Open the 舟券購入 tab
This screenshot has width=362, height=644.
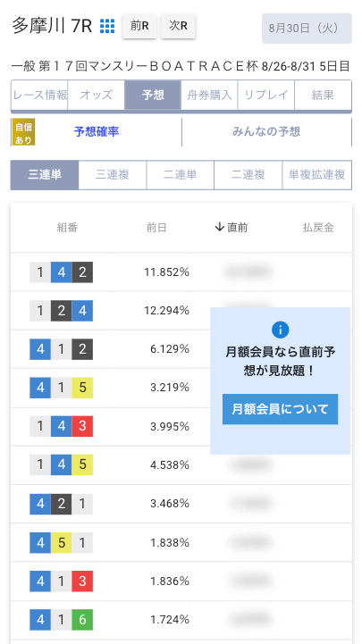(x=209, y=96)
